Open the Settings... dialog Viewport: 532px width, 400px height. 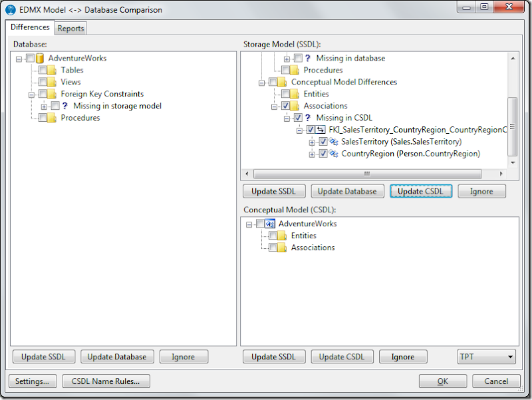[x=33, y=381]
